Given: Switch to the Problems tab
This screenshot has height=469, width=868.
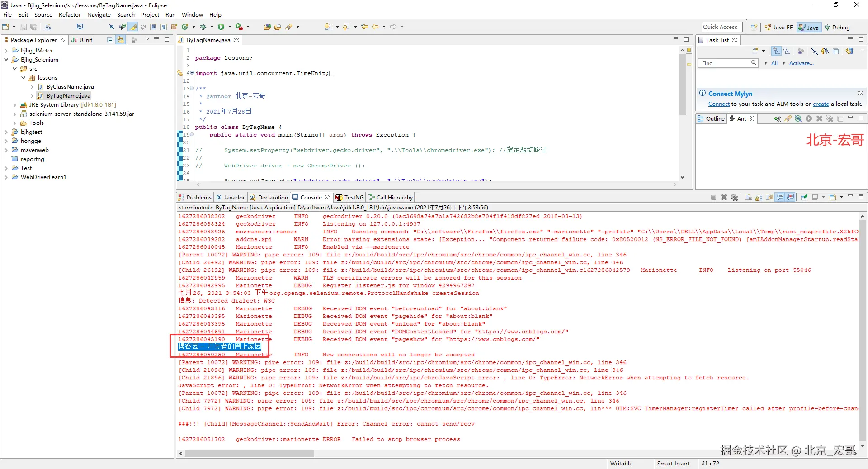Looking at the screenshot, I should (x=198, y=198).
